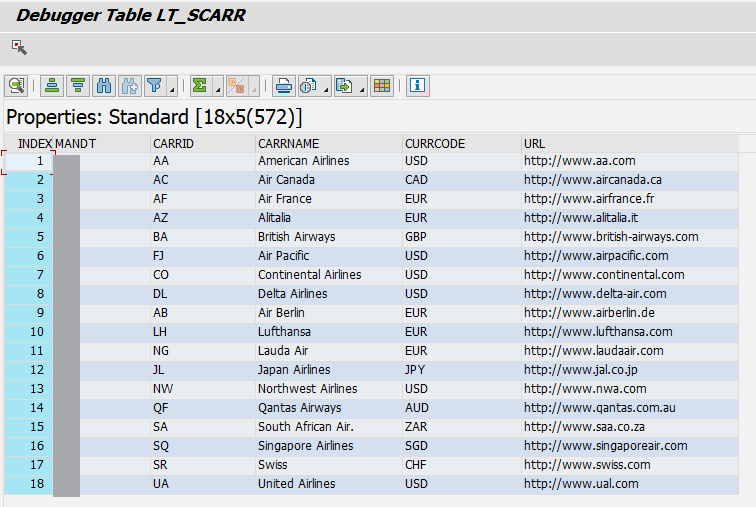Click the 'Air France' cell
The width and height of the screenshot is (756, 507).
point(329,199)
